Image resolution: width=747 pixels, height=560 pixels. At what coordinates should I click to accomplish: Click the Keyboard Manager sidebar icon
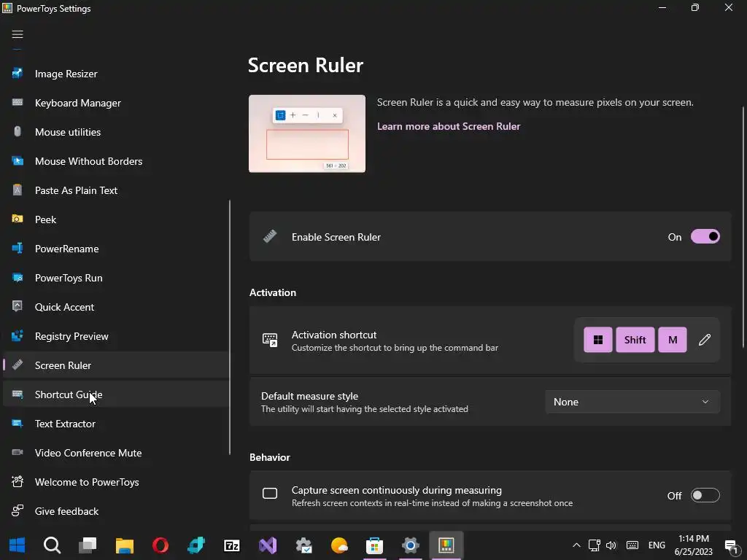(18, 102)
